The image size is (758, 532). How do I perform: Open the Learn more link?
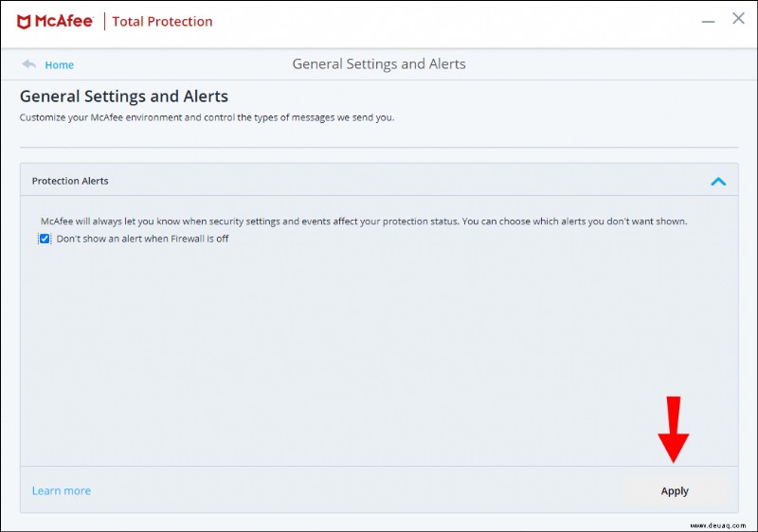[62, 490]
